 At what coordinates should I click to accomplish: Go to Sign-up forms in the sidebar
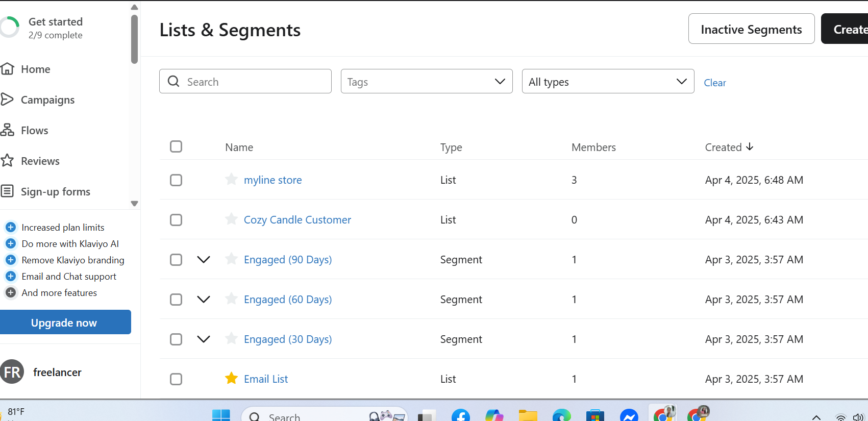click(x=55, y=192)
